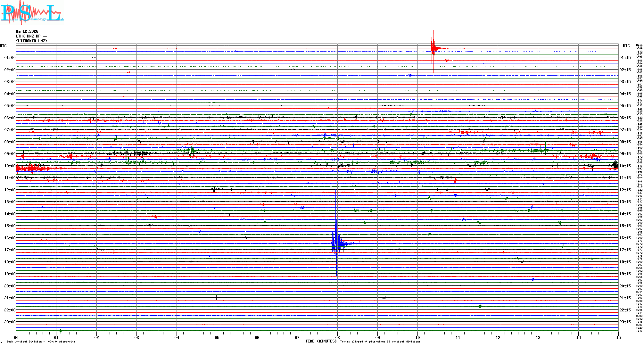Select the 16:15 time label on the right
The width and height of the screenshot is (644, 346).
(x=625, y=238)
